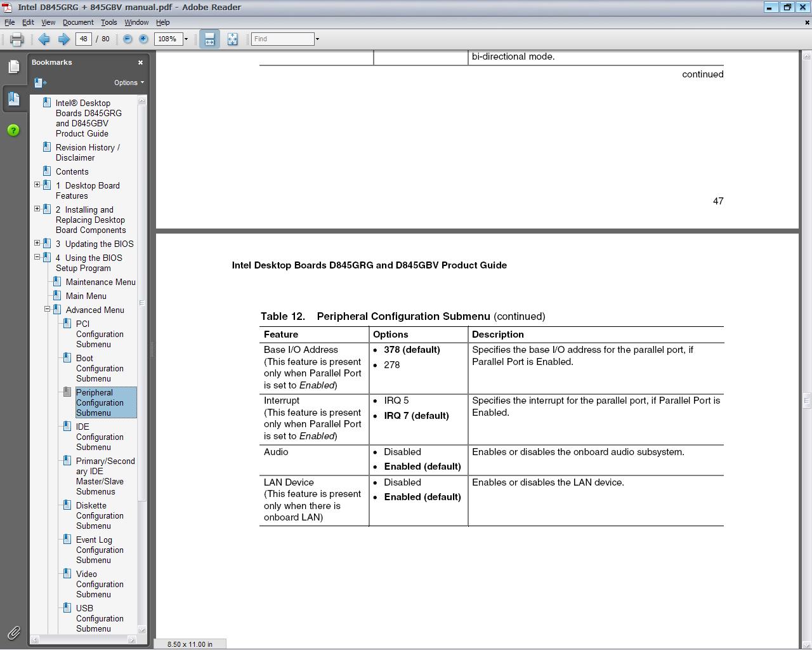This screenshot has height=650, width=812.
Task: Click the bookmark page icon beside Contents
Action: click(x=46, y=171)
